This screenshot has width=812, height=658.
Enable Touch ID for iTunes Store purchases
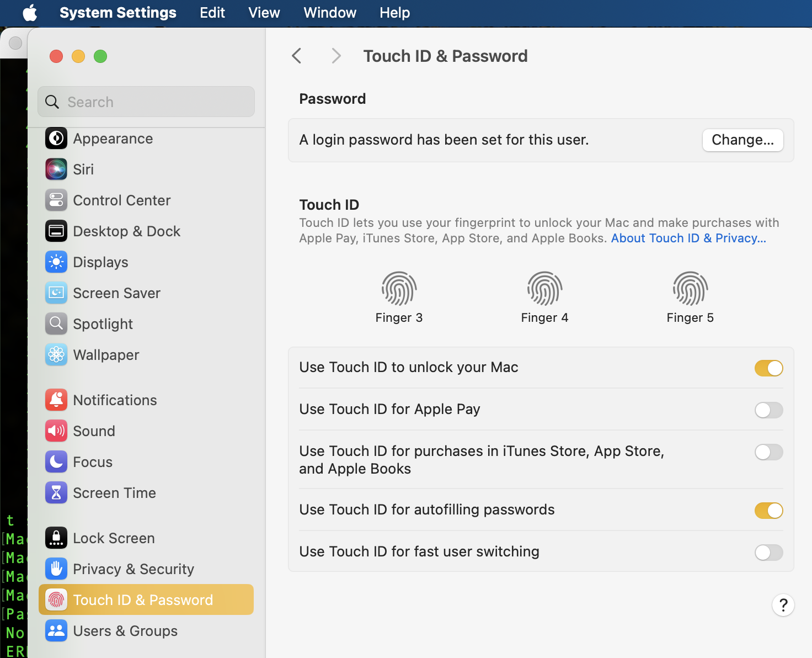click(769, 452)
